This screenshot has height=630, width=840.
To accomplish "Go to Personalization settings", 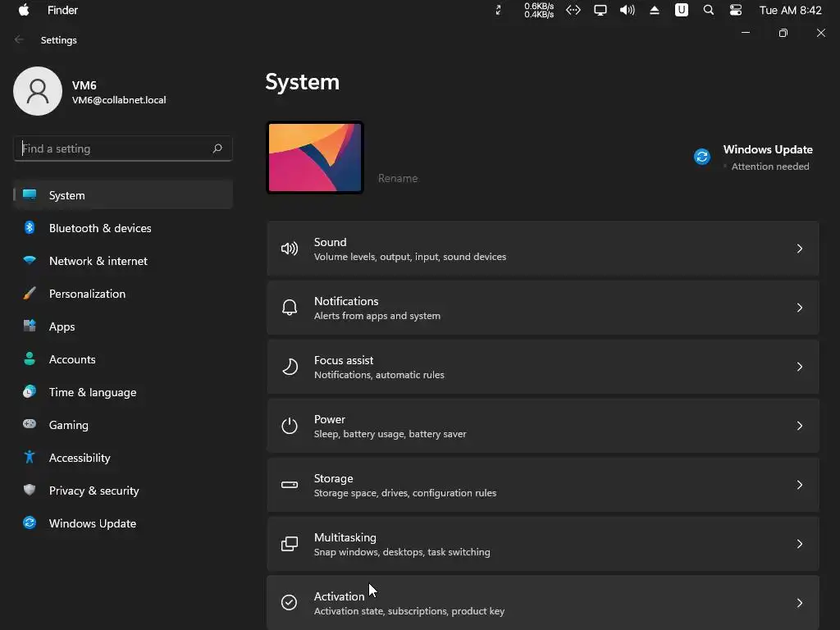I will [x=123, y=294].
